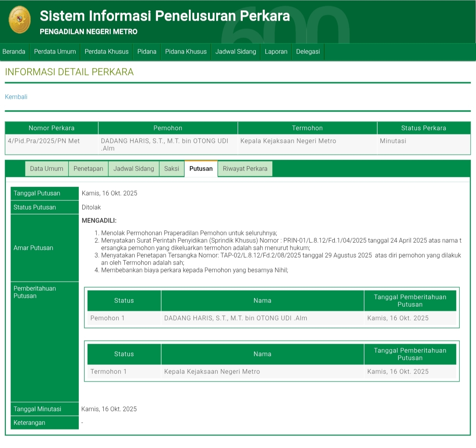Image resolution: width=476 pixels, height=448 pixels.
Task: Open the Perdata Umum menu
Action: coord(55,52)
